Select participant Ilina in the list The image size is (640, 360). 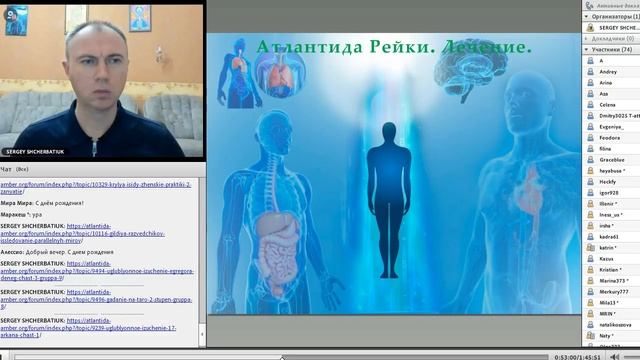pos(611,149)
